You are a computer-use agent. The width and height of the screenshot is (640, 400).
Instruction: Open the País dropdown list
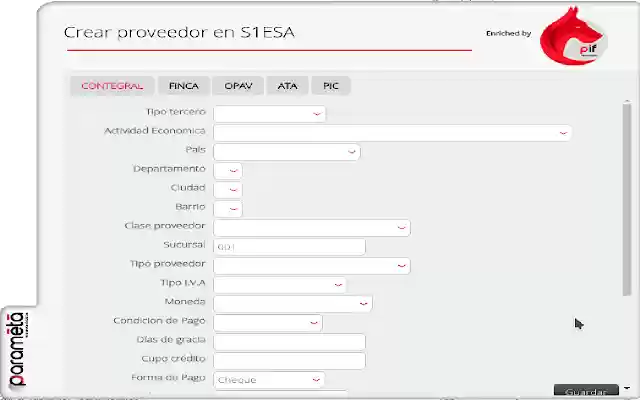pyautogui.click(x=287, y=152)
